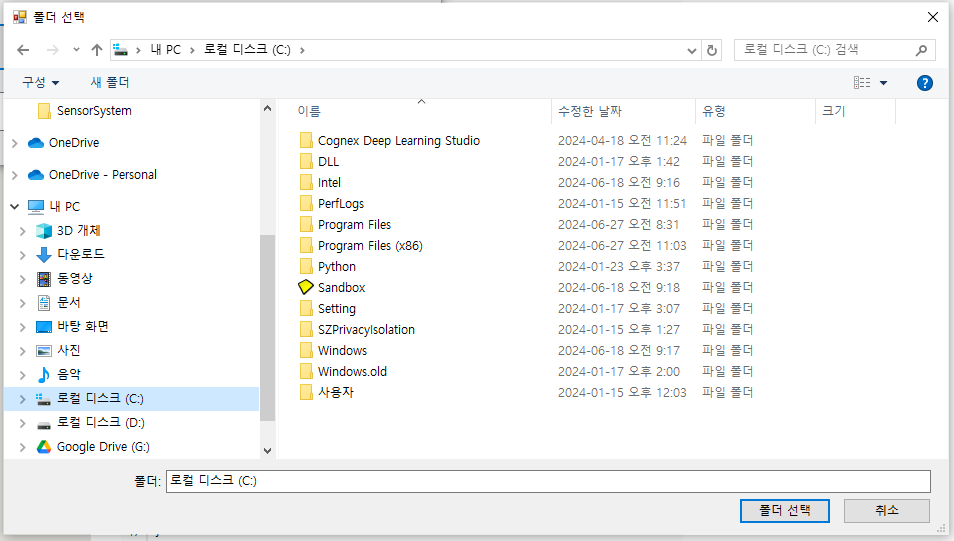This screenshot has height=541, width=954.
Task: Select the DLL folder icon
Action: tap(306, 162)
